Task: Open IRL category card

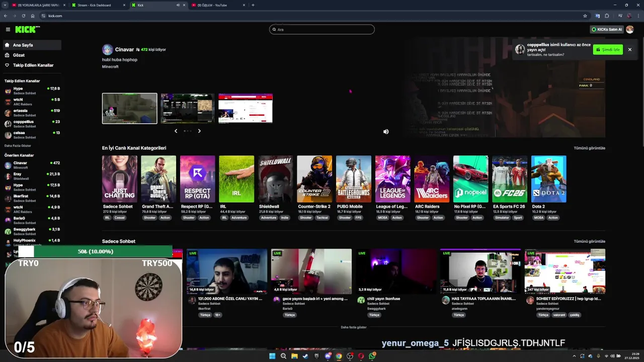Action: [x=236, y=179]
